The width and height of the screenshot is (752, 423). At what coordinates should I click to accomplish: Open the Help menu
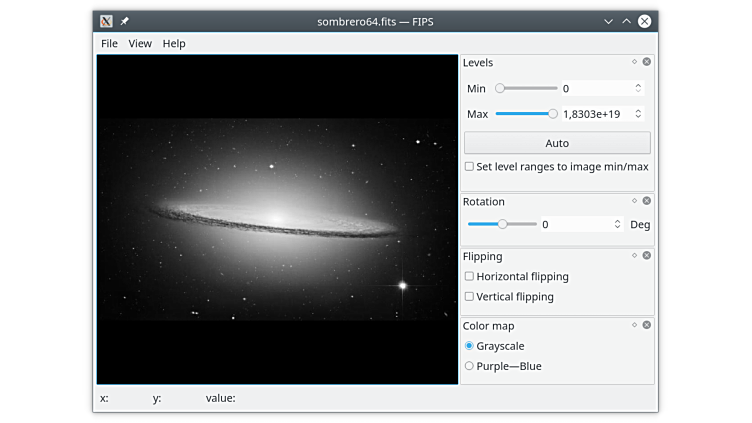[x=174, y=44]
